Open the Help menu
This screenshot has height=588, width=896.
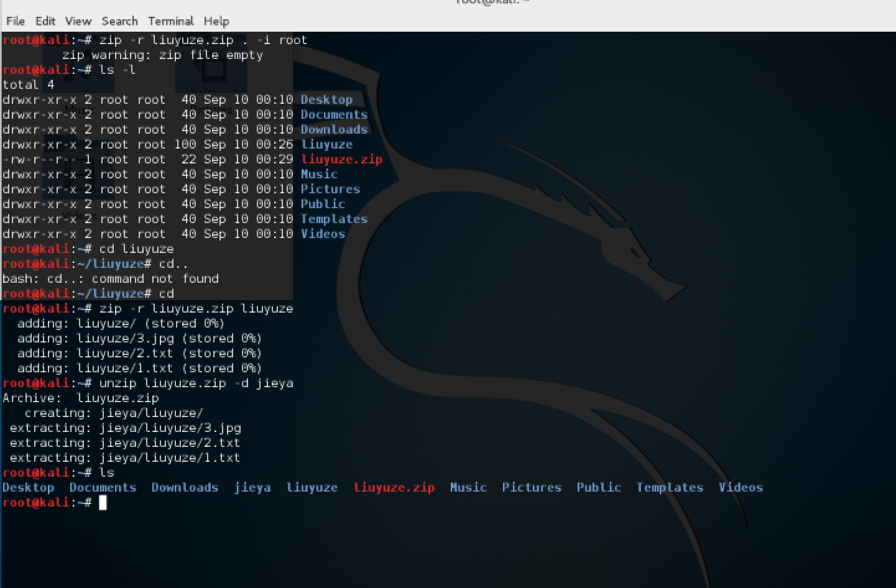tap(216, 21)
